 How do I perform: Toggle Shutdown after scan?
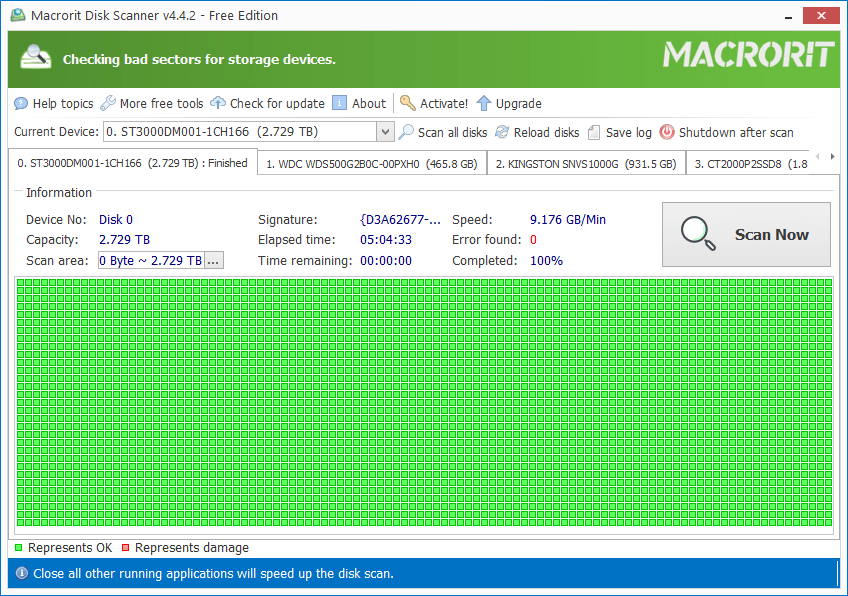(x=736, y=133)
